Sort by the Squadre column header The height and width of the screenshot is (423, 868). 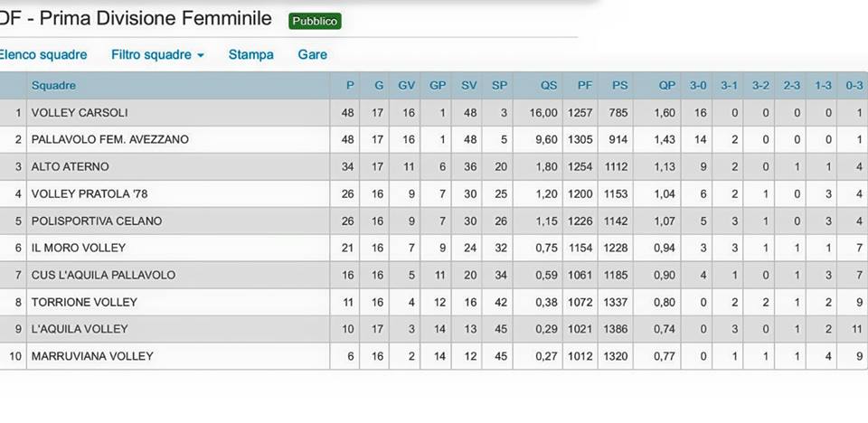[x=53, y=86]
